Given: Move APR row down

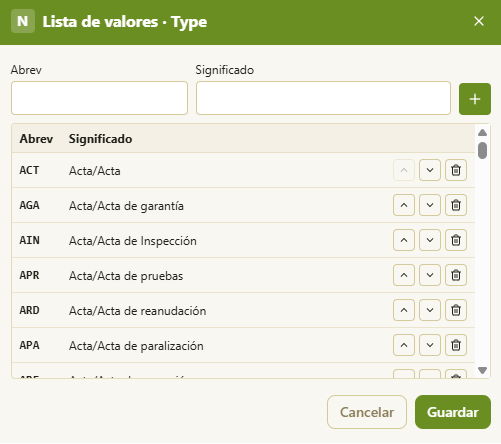Looking at the screenshot, I should pos(430,275).
